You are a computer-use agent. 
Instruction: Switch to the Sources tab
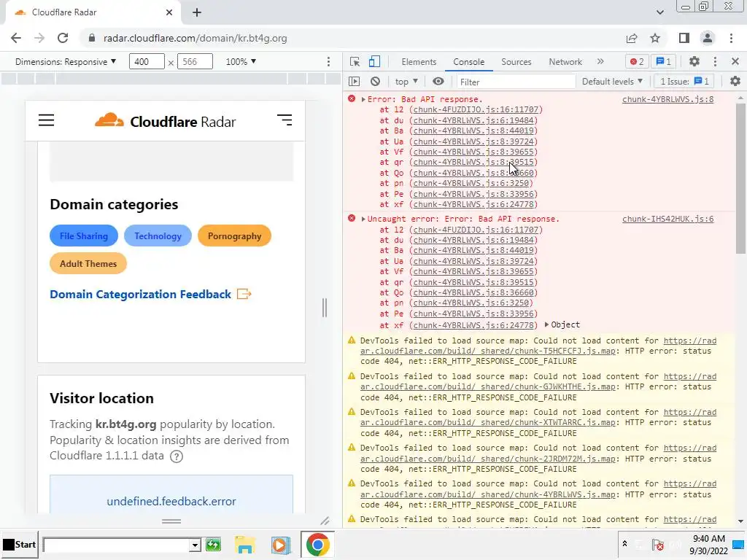point(516,62)
